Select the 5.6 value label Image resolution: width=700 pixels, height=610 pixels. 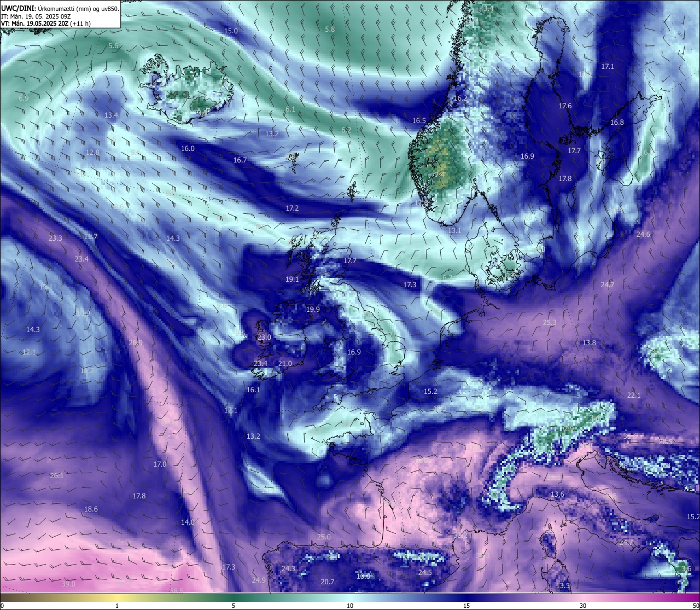tap(113, 46)
